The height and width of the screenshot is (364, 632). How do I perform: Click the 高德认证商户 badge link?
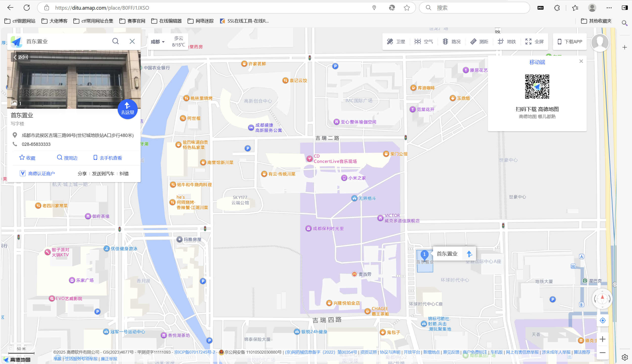37,173
